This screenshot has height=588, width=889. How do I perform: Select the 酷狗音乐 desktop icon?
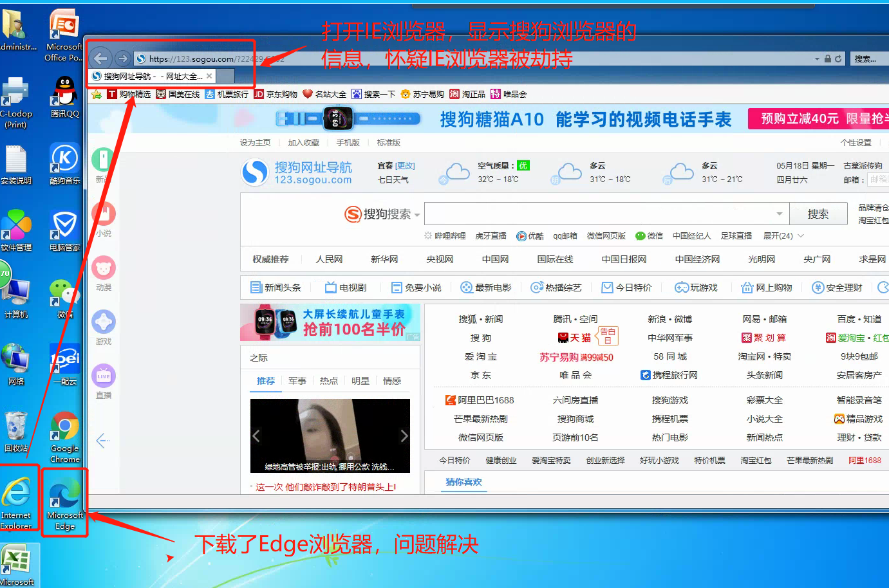[x=65, y=165]
